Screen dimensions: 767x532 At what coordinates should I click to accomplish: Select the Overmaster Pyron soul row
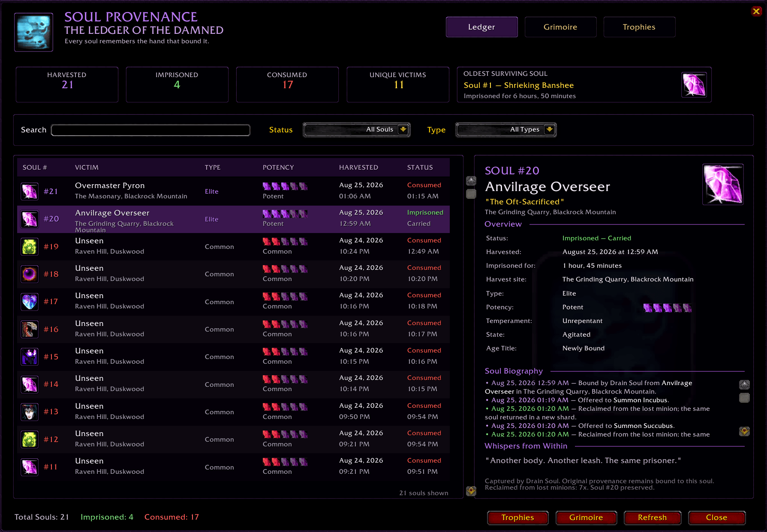[233, 191]
